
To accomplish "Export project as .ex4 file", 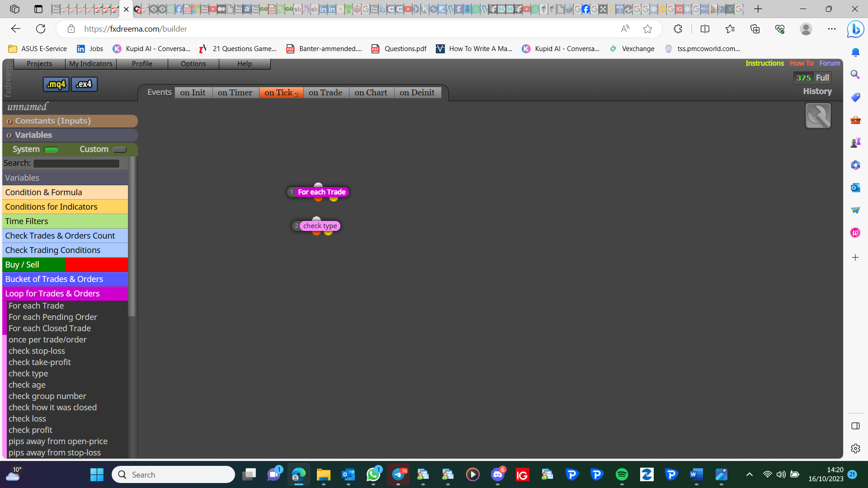I will (84, 84).
